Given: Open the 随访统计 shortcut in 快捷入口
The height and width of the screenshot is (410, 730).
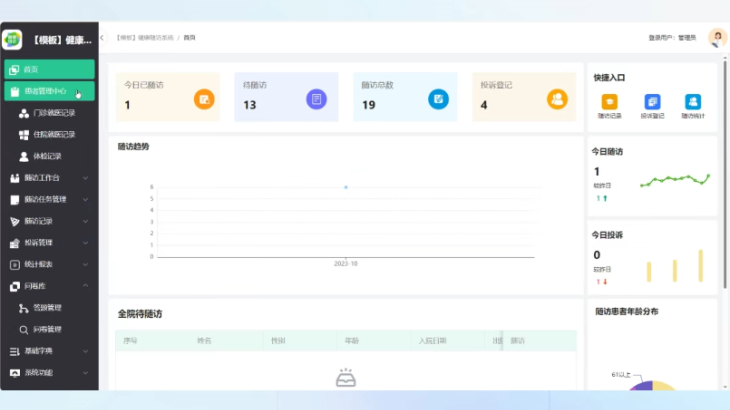Looking at the screenshot, I should tap(693, 106).
